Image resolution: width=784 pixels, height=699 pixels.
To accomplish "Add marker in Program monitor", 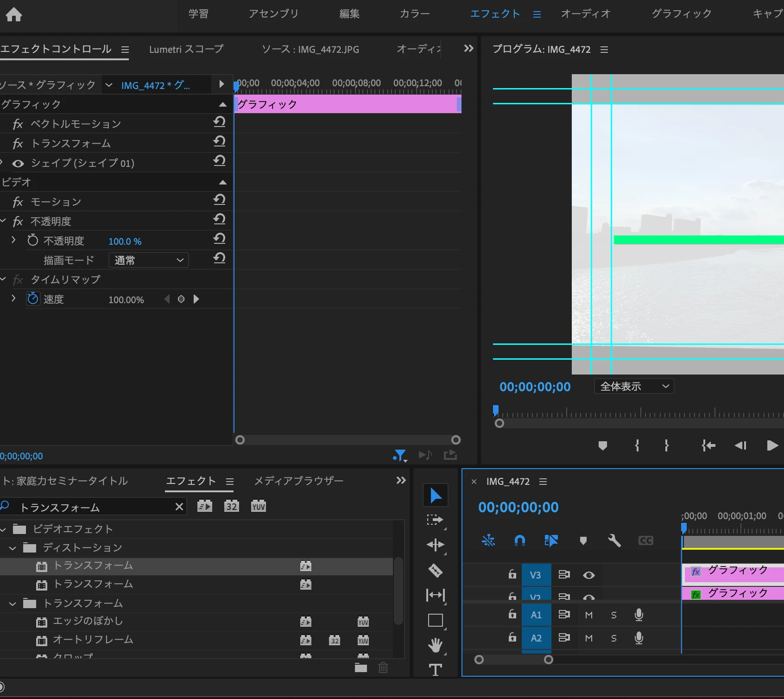I will coord(603,446).
